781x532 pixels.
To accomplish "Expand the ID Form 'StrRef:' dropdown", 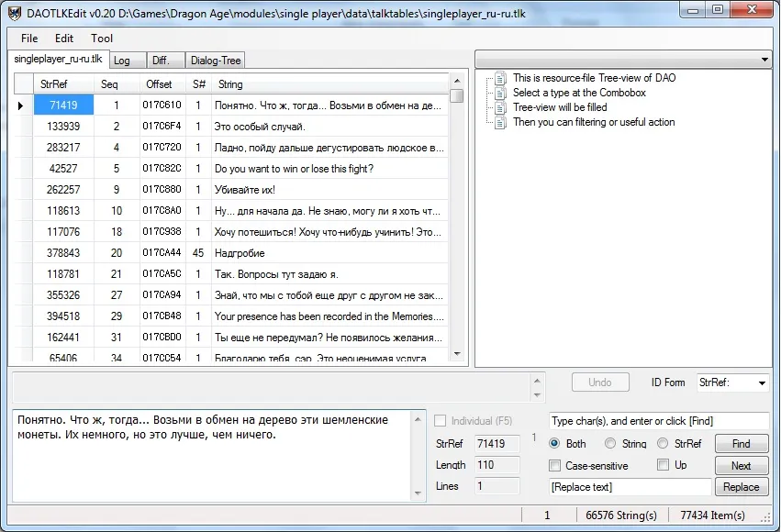I will click(761, 383).
